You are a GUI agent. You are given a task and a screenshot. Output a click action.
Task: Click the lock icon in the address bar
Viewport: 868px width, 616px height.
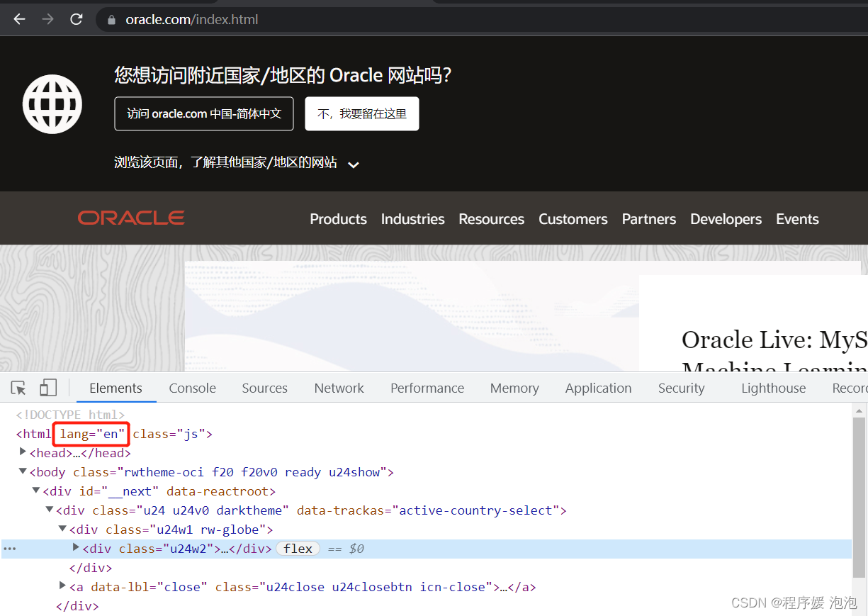pos(111,20)
